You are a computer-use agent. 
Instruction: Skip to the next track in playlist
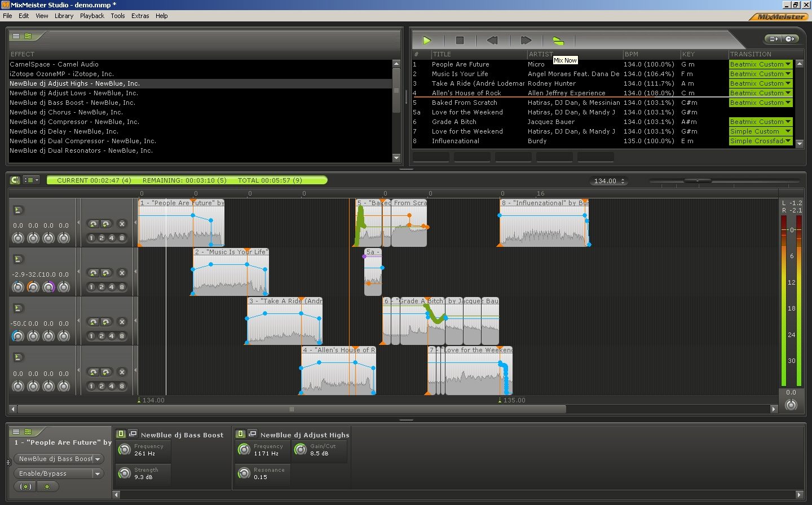point(526,40)
